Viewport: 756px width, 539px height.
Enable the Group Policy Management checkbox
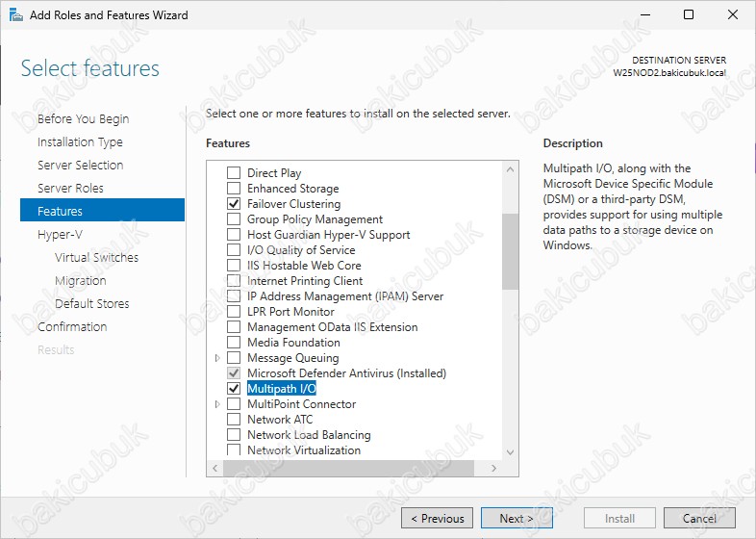(234, 219)
